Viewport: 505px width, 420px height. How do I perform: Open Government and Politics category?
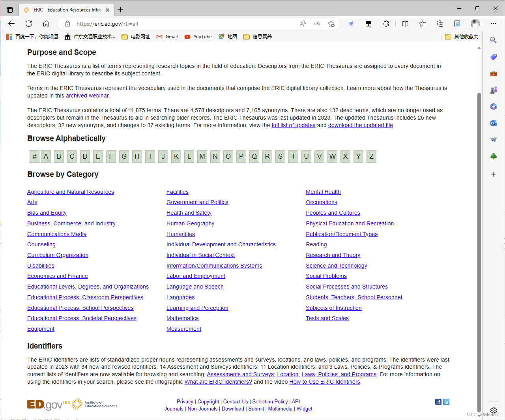(197, 202)
